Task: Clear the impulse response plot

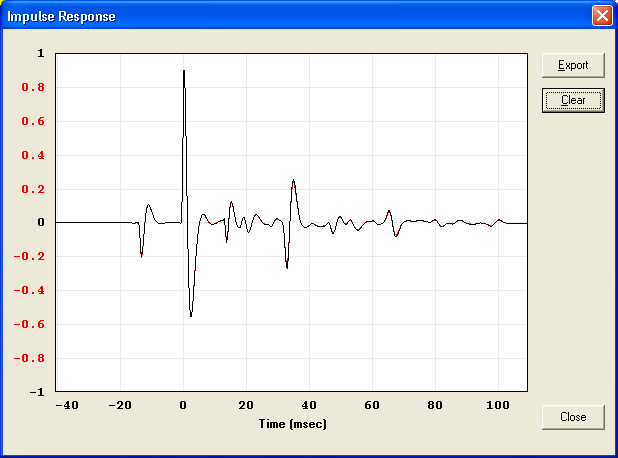Action: 573,101
